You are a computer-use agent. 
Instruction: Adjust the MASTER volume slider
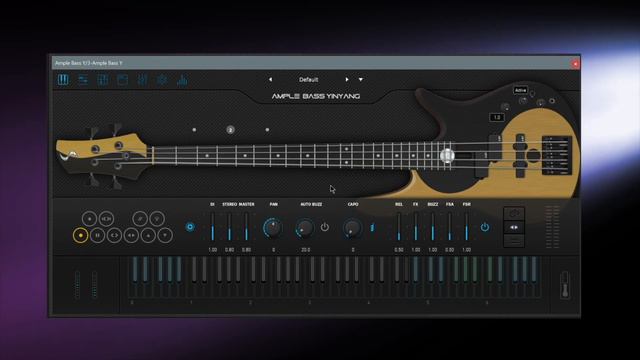[246, 227]
